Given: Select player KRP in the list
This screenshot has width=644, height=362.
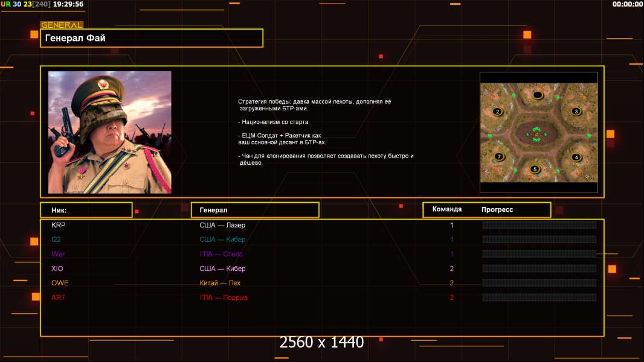Looking at the screenshot, I should tap(59, 225).
